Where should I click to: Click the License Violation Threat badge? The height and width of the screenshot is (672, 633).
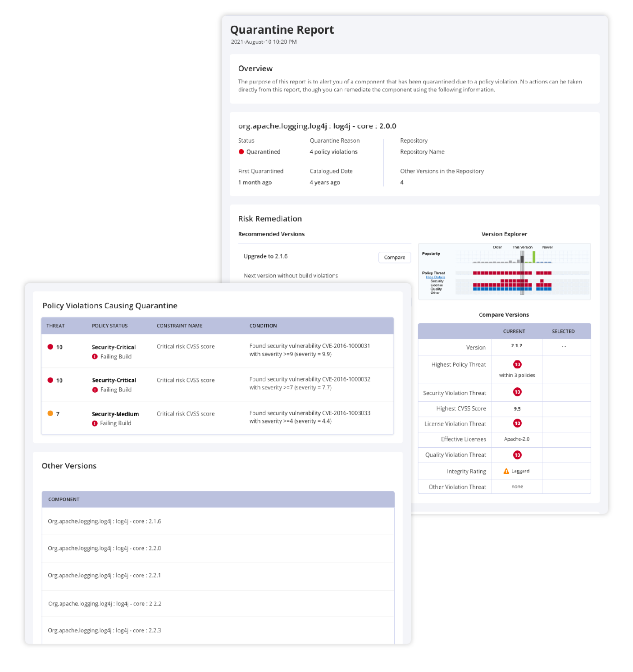tap(517, 423)
